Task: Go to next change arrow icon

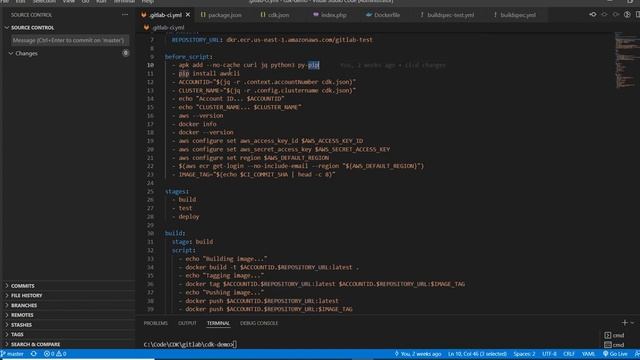Action: 616,15
